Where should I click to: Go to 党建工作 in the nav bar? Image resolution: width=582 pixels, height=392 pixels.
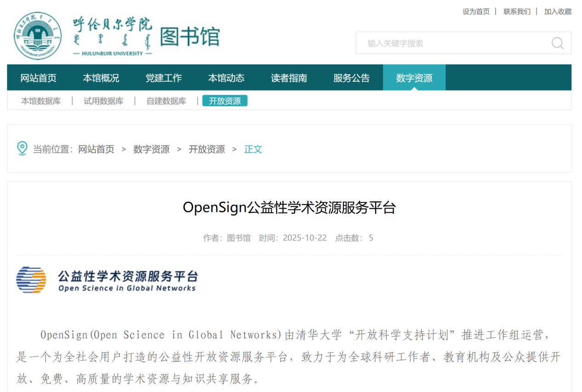(x=164, y=78)
